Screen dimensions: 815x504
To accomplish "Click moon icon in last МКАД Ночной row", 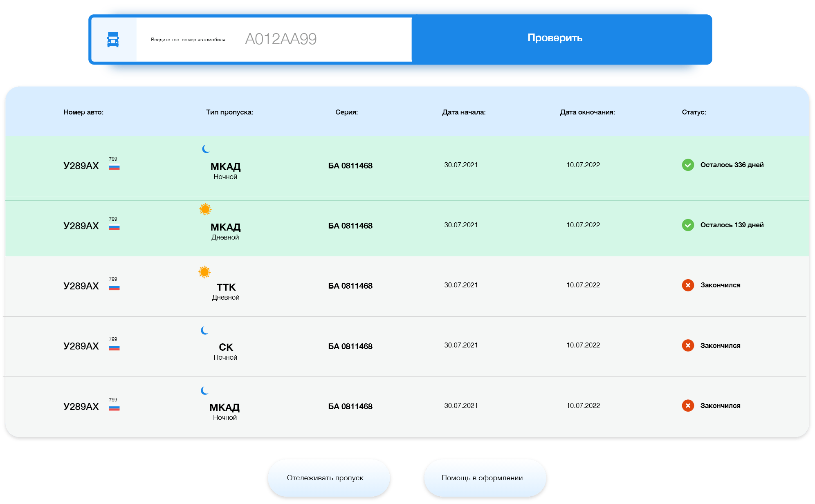I will [204, 390].
